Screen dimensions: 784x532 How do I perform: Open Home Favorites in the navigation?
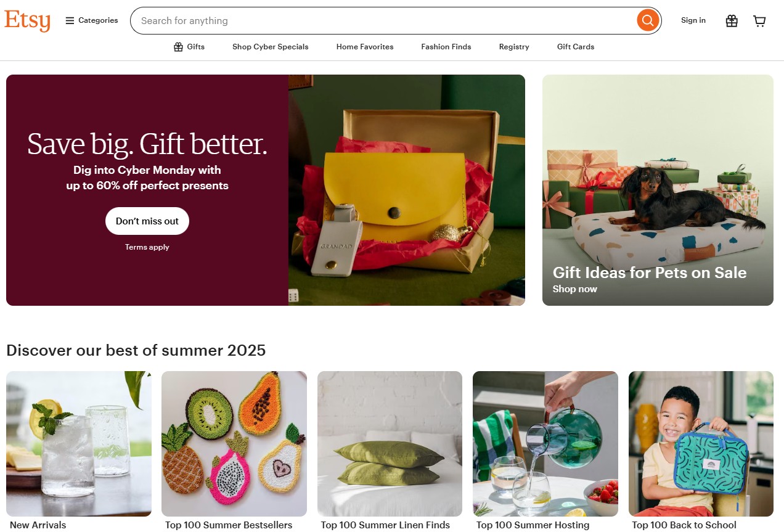click(x=365, y=47)
